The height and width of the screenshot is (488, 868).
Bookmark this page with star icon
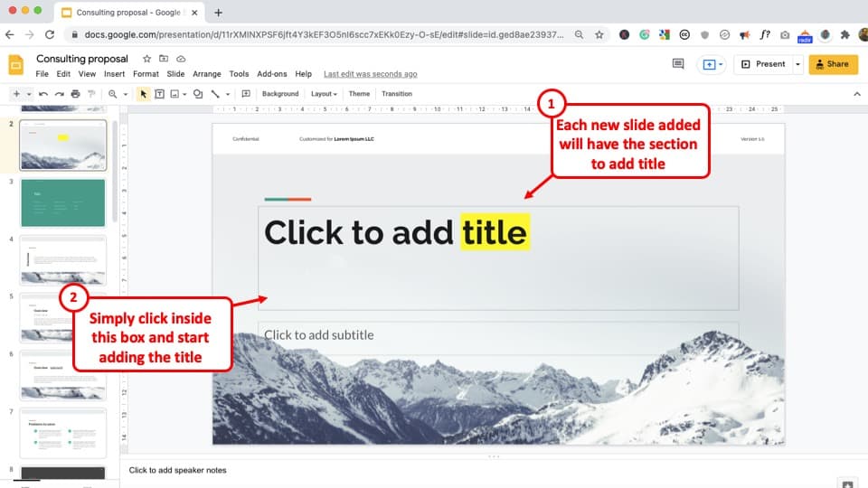[x=599, y=35]
